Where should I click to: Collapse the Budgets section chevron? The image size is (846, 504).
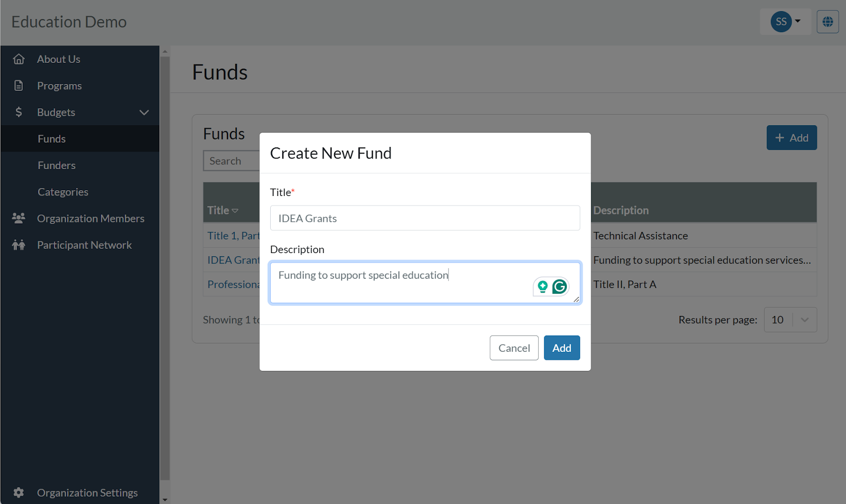pyautogui.click(x=144, y=112)
